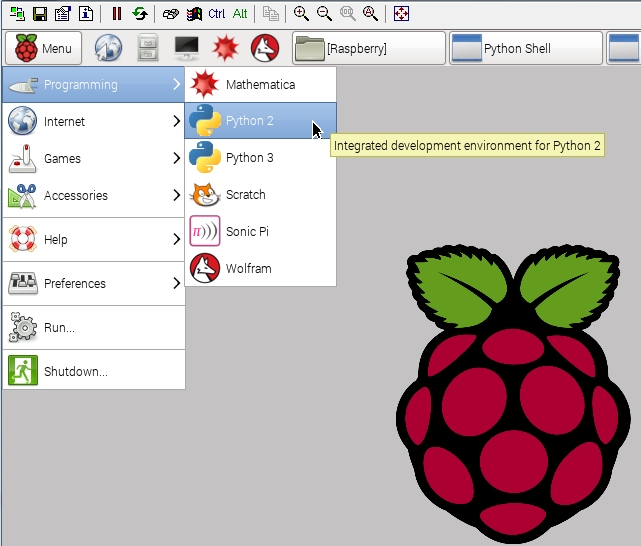Switch to the Python Shell taskbar window
The width and height of the screenshot is (641, 546).
[x=526, y=48]
